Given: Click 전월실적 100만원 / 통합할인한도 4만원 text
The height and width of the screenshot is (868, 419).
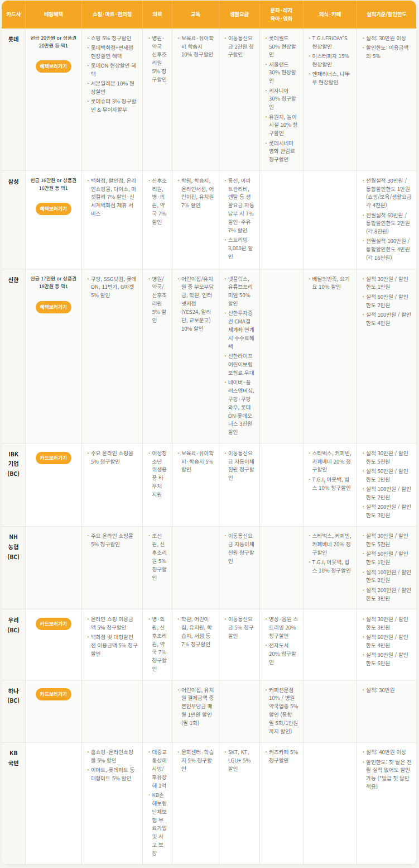Looking at the screenshot, I should (x=388, y=249).
